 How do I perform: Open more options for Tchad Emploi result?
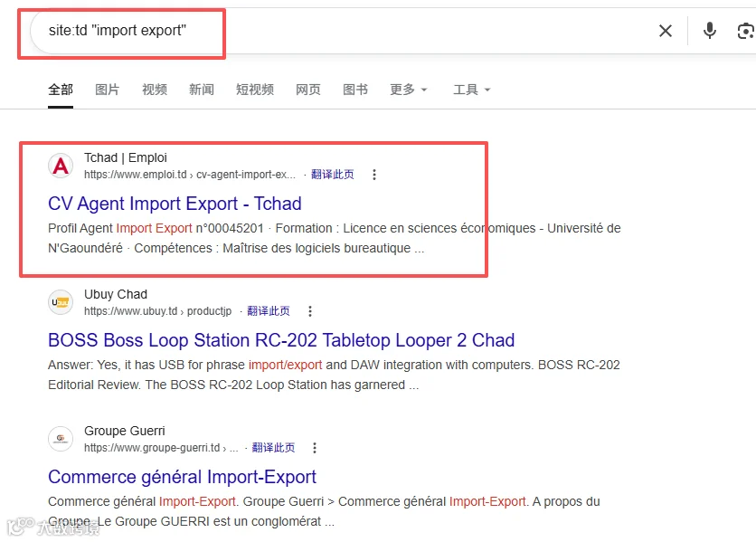[374, 175]
